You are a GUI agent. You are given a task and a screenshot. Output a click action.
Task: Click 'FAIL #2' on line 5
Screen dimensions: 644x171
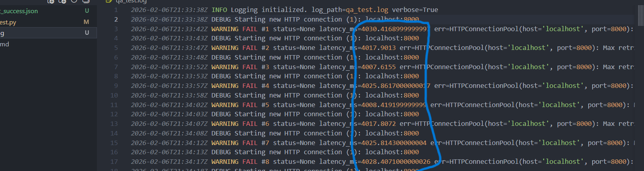[256, 48]
